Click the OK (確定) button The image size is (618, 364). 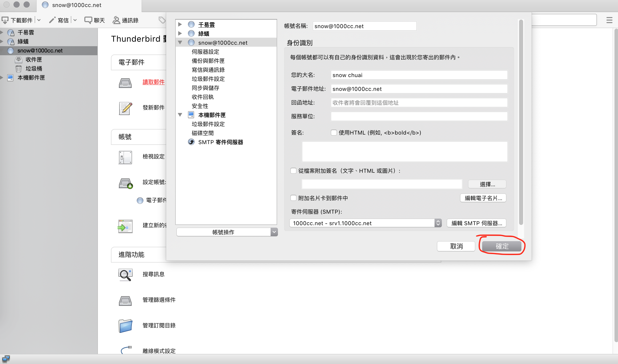pos(502,246)
